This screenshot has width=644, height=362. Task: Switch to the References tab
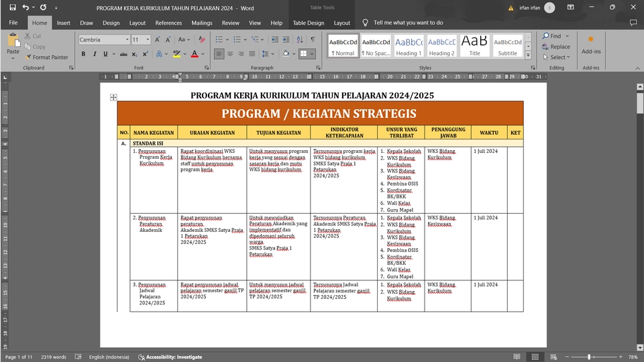point(168,23)
